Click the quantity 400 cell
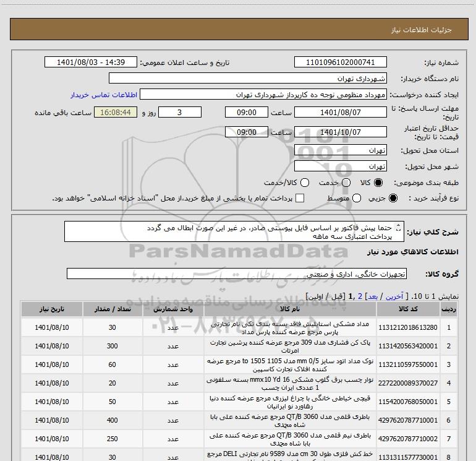This screenshot has width=476, height=461. (x=113, y=420)
